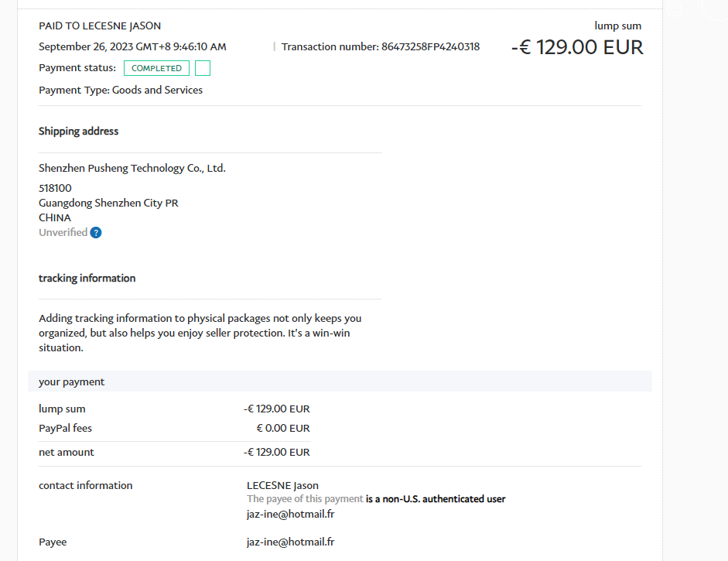Click the net amount -€ 129.00 EUR value
The height and width of the screenshot is (561, 728).
coord(277,452)
